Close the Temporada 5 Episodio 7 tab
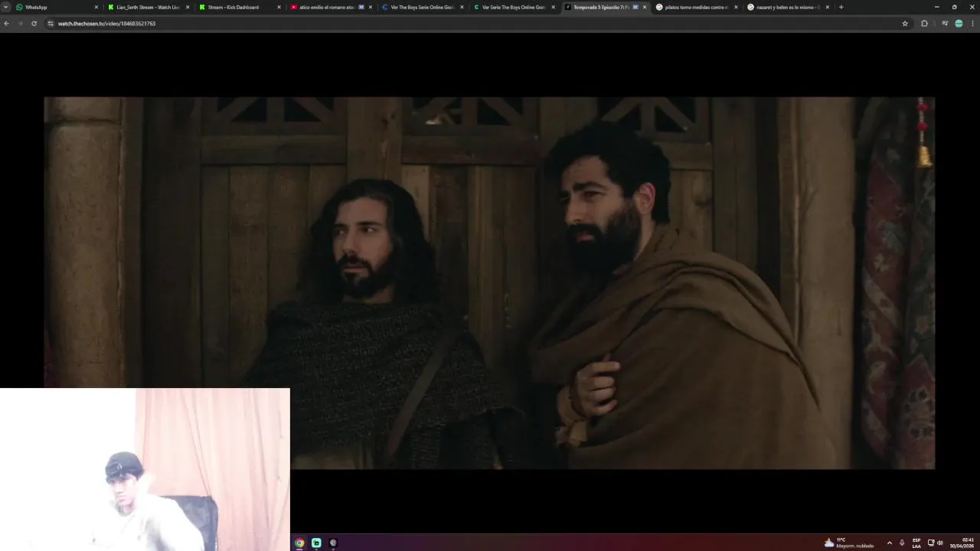This screenshot has width=980, height=551. coord(645,7)
